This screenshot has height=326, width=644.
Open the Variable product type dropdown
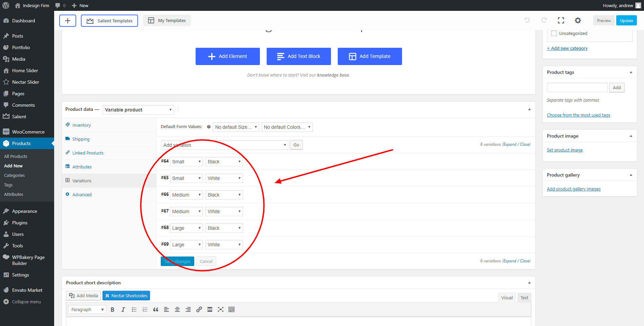138,110
